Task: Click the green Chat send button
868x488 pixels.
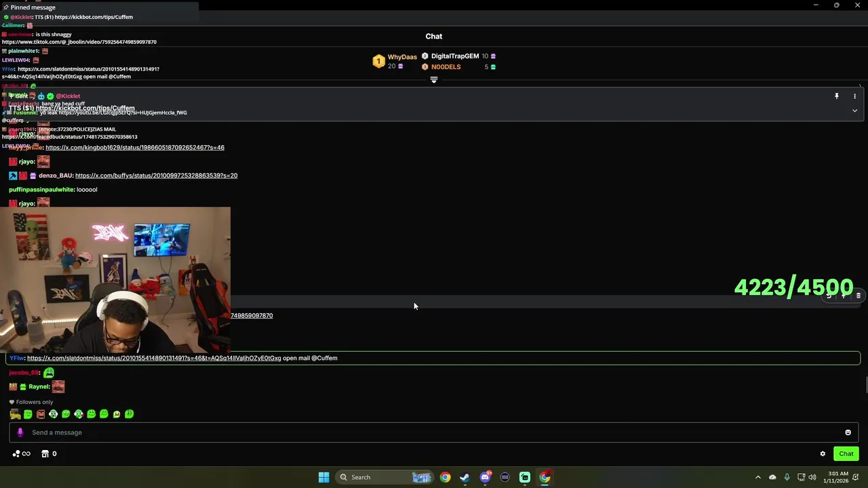Action: point(846,454)
